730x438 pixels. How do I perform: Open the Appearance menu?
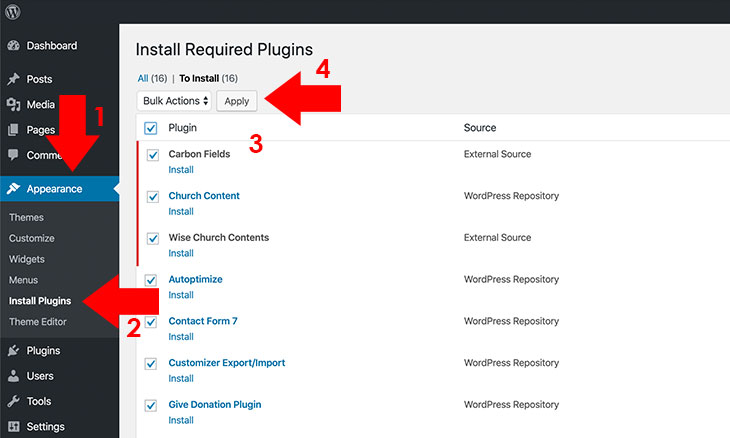tap(54, 189)
